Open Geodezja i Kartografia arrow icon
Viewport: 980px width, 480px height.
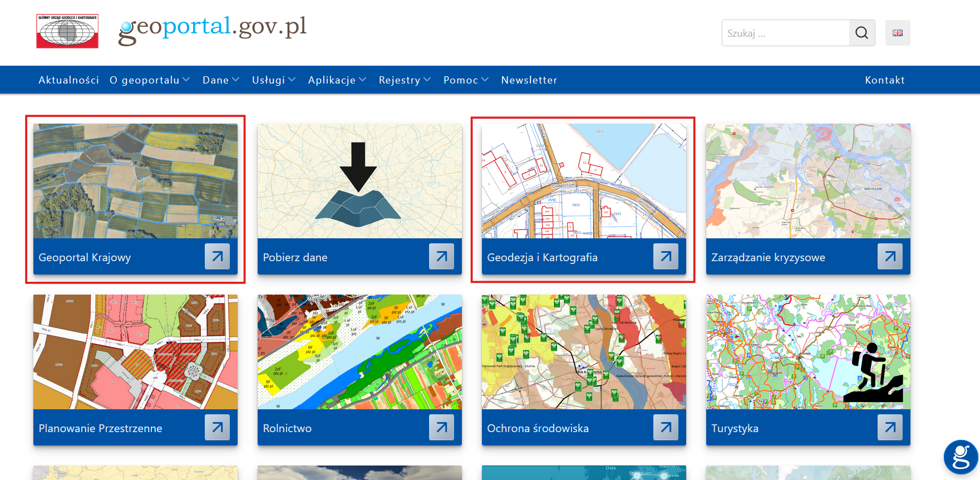point(666,257)
